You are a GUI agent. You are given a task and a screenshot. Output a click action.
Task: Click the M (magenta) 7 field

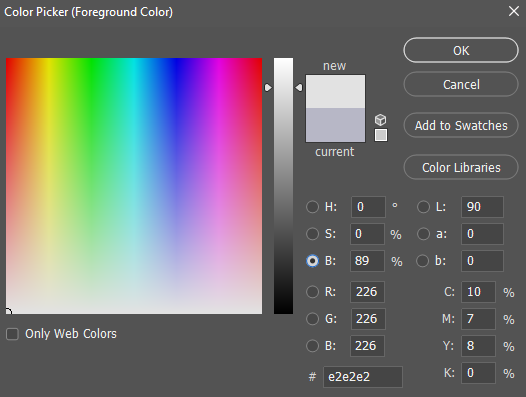tap(479, 319)
